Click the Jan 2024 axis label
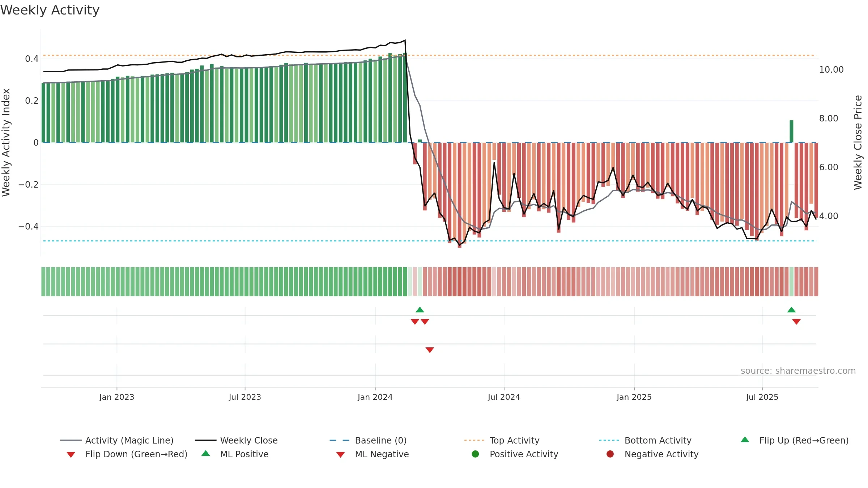The width and height of the screenshot is (868, 488). 375,397
